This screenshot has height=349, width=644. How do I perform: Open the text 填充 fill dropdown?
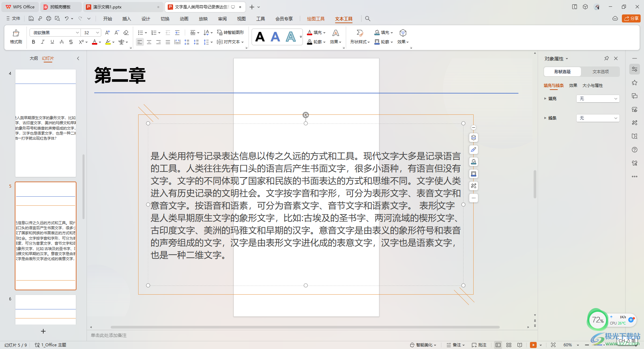(x=316, y=33)
